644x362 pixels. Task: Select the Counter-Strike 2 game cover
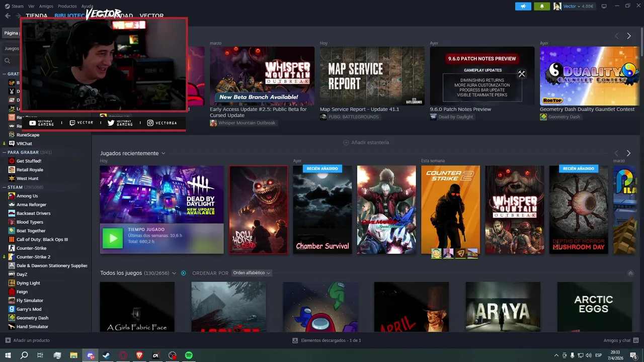pos(450,210)
